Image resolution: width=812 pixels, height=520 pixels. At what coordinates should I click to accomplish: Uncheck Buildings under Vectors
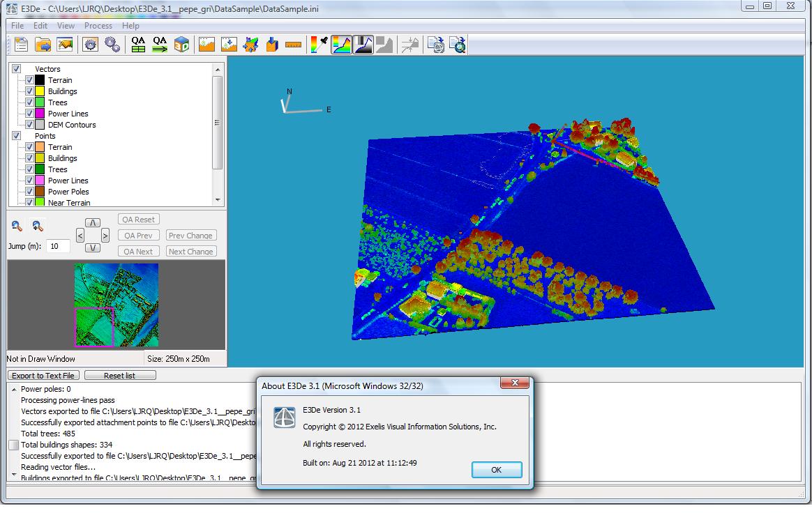29,91
